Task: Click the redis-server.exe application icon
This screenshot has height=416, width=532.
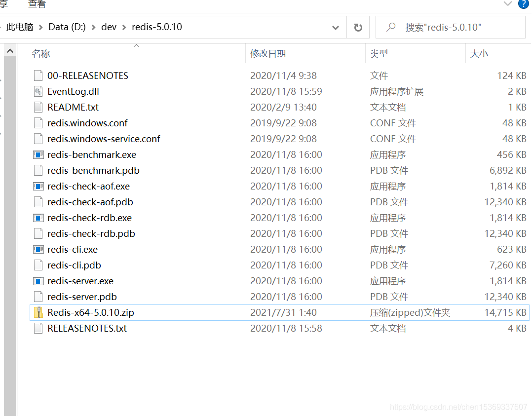Action: (38, 281)
